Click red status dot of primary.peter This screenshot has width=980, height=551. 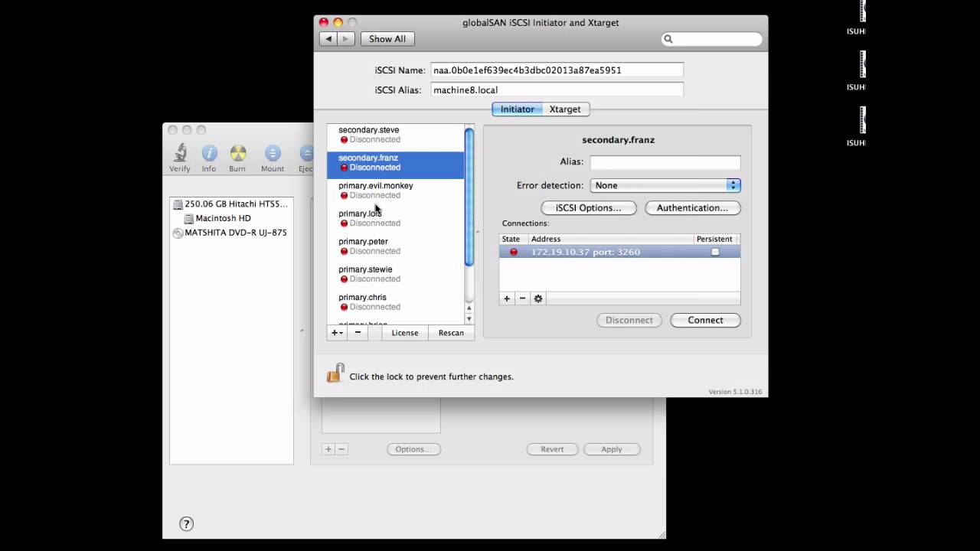tap(344, 252)
